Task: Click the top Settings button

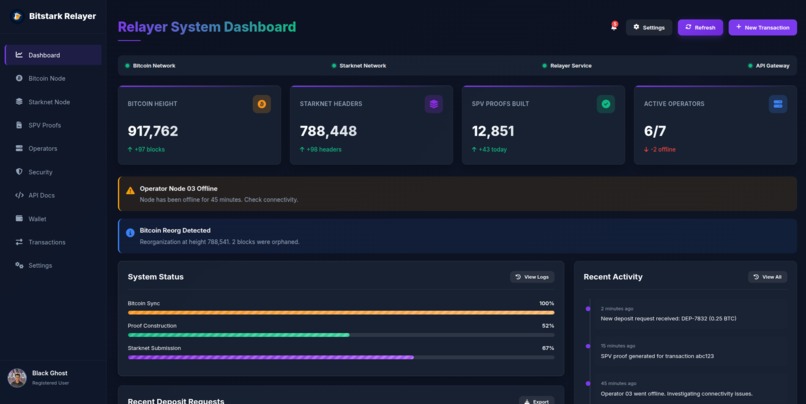Action: (x=649, y=27)
